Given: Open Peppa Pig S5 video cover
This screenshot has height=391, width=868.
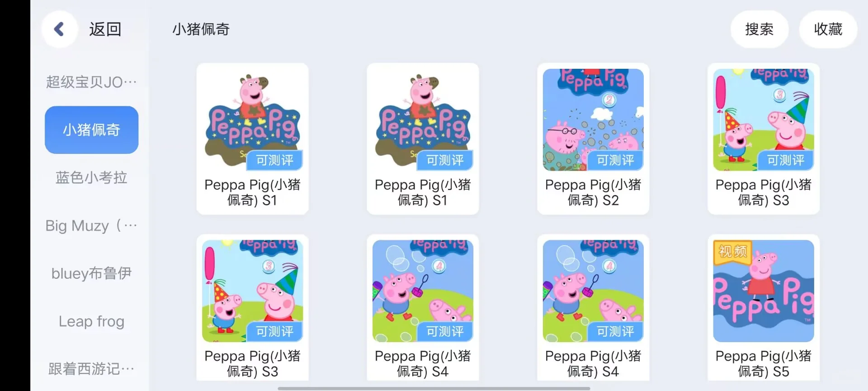Looking at the screenshot, I should 764,291.
